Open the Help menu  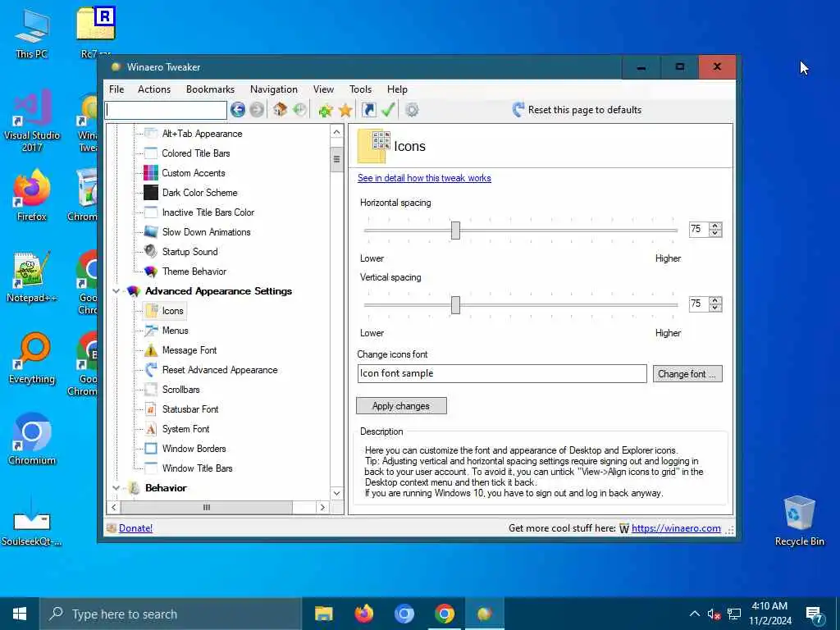click(x=397, y=89)
